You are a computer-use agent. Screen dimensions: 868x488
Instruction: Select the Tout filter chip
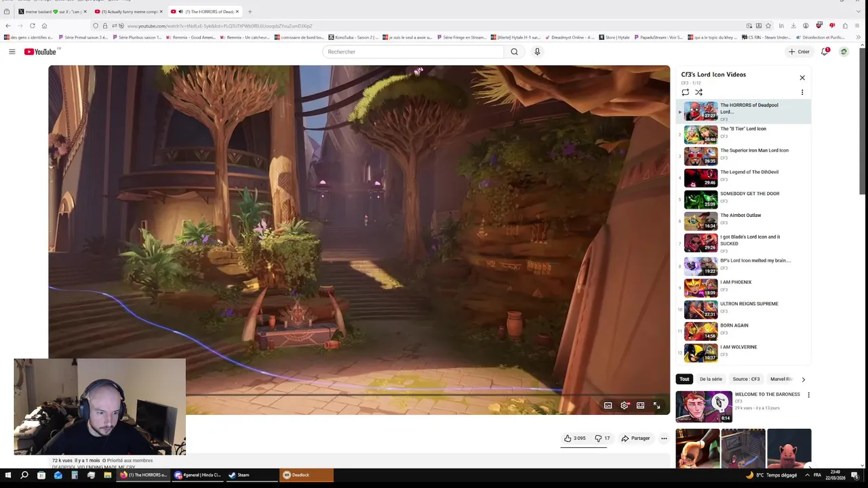684,379
